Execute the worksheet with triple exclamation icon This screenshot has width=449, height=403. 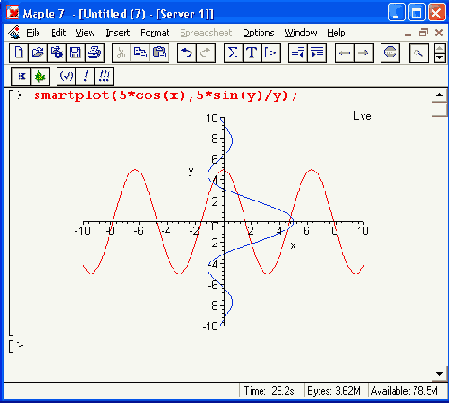pyautogui.click(x=104, y=76)
